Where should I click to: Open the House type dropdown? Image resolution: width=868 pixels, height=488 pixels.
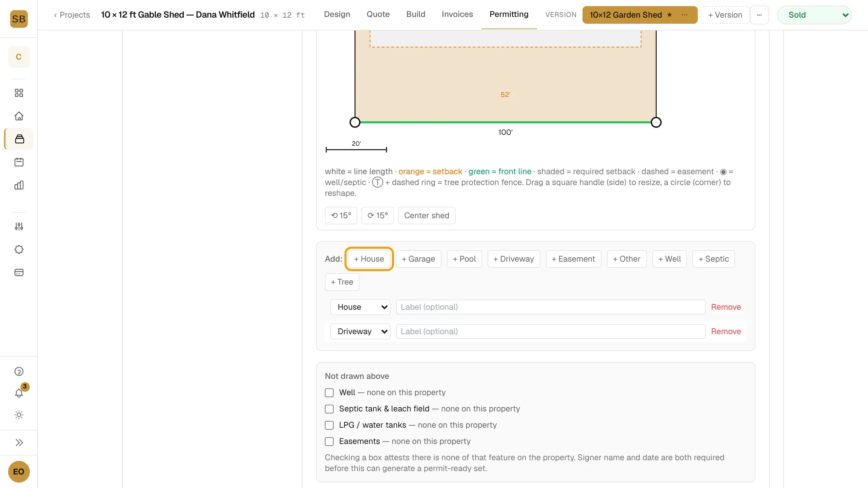(x=360, y=307)
